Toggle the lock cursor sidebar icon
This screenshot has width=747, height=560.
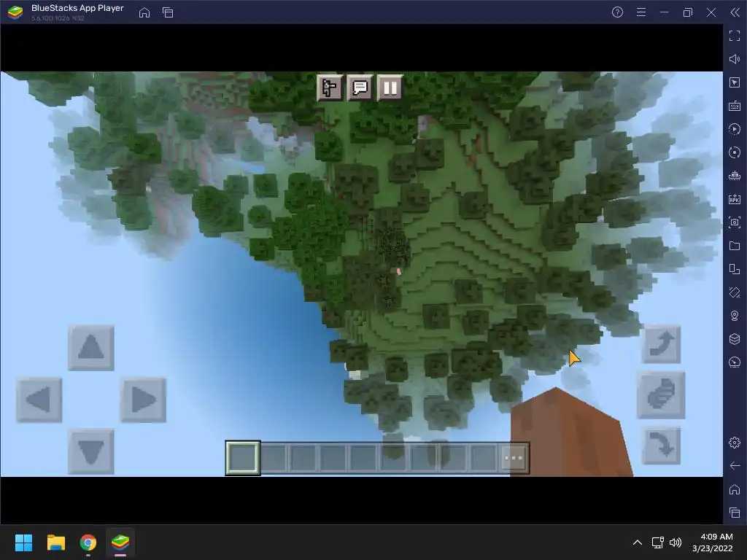735,82
